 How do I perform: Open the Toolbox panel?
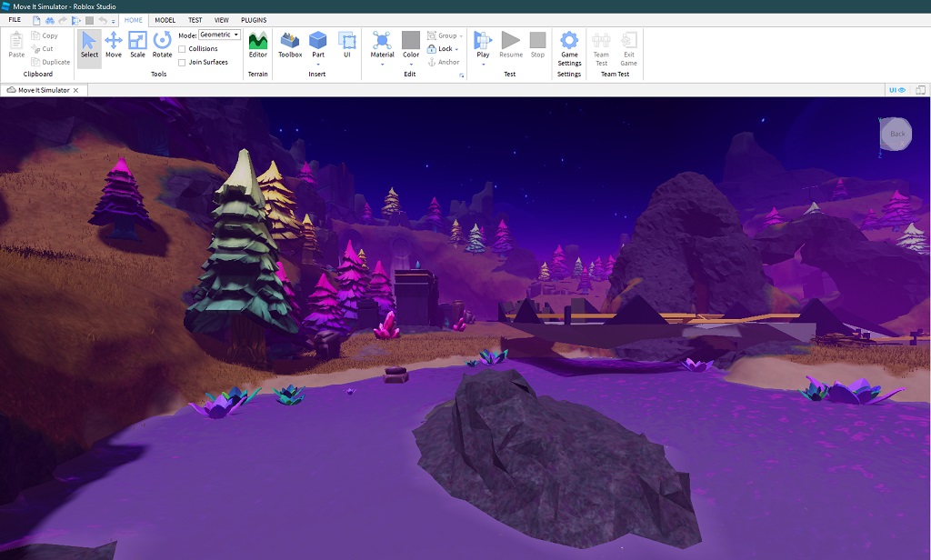tap(290, 45)
